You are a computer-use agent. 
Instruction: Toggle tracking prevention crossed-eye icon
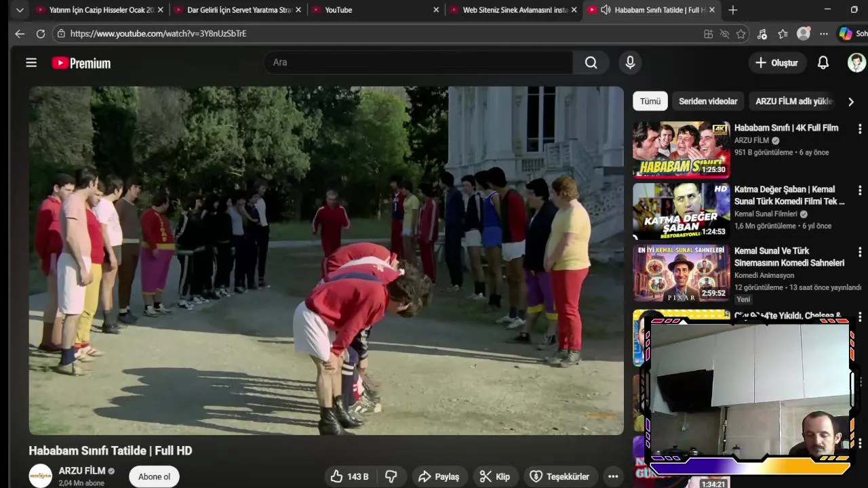(724, 34)
